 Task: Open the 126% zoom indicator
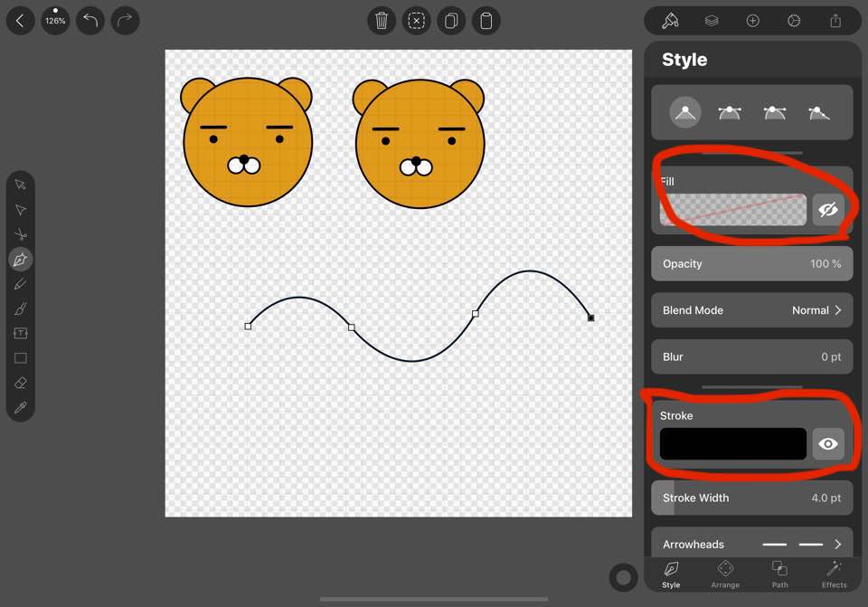(55, 21)
